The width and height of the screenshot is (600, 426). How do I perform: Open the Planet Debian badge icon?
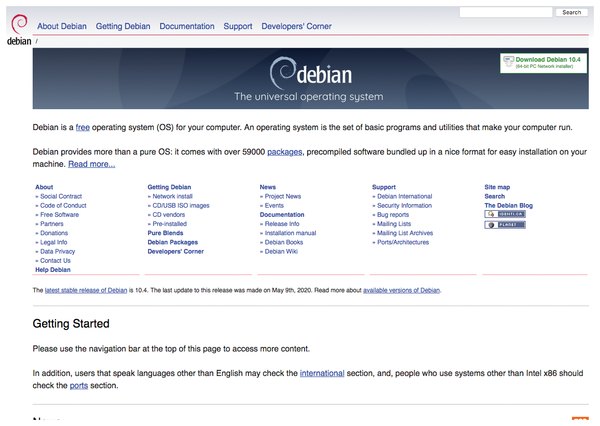coord(505,225)
